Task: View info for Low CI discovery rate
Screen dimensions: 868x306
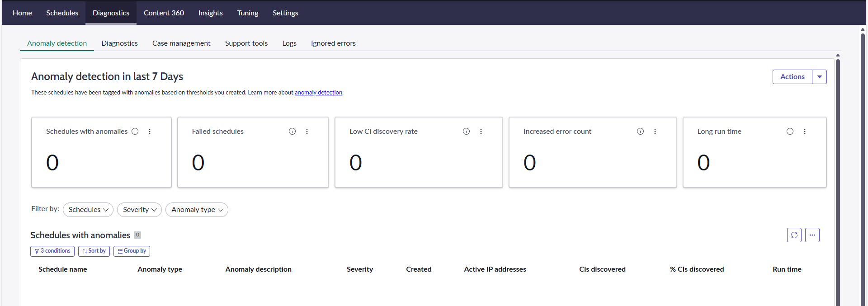Action: coord(467,132)
